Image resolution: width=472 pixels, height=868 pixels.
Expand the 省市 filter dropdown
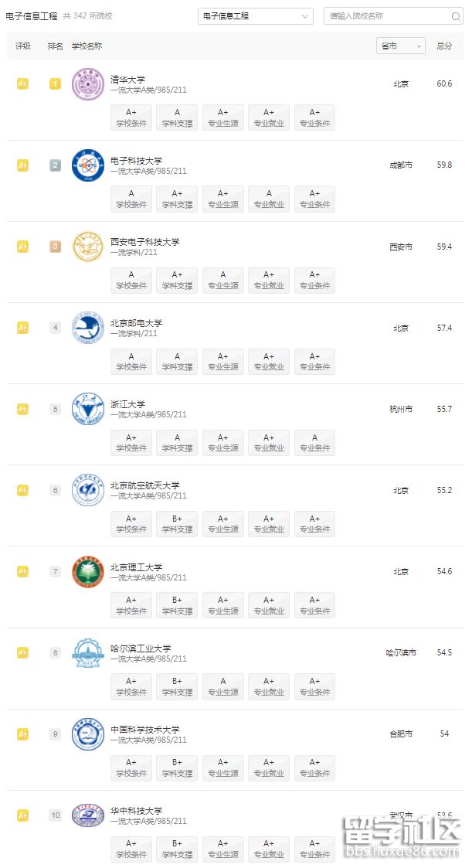pyautogui.click(x=400, y=46)
